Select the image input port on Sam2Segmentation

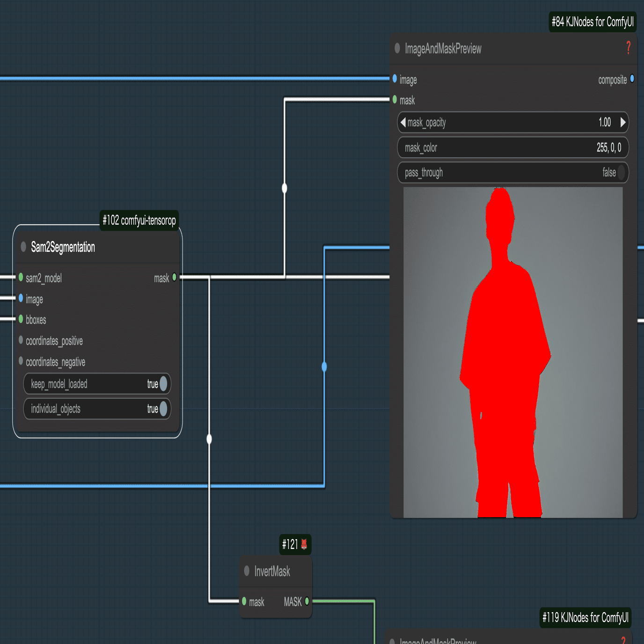coord(21,298)
